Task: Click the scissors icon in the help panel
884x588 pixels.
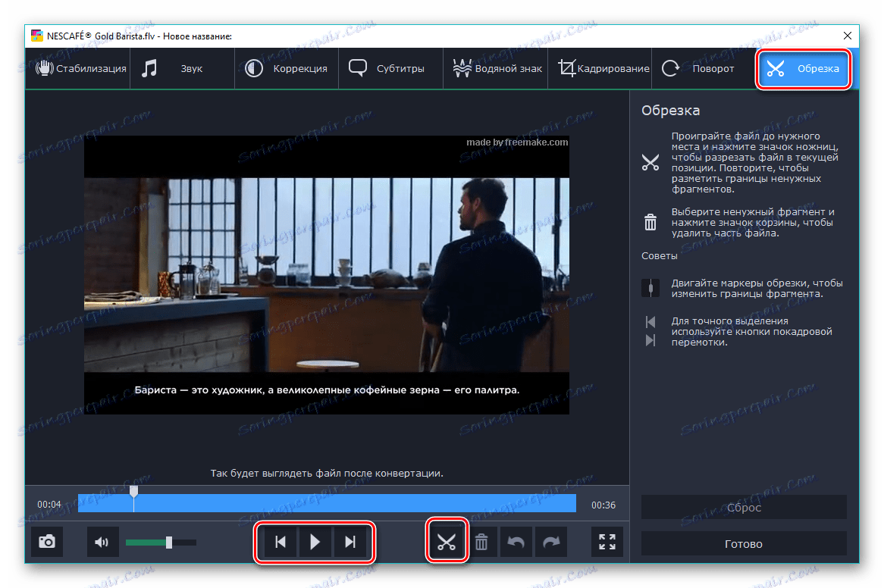Action: 650,163
